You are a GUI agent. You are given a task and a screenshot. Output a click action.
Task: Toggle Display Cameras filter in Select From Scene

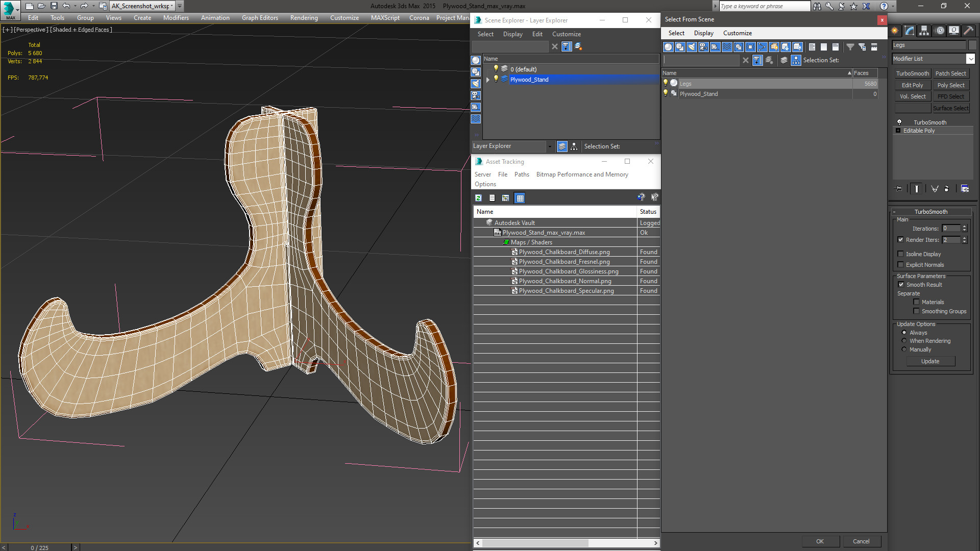click(x=703, y=47)
